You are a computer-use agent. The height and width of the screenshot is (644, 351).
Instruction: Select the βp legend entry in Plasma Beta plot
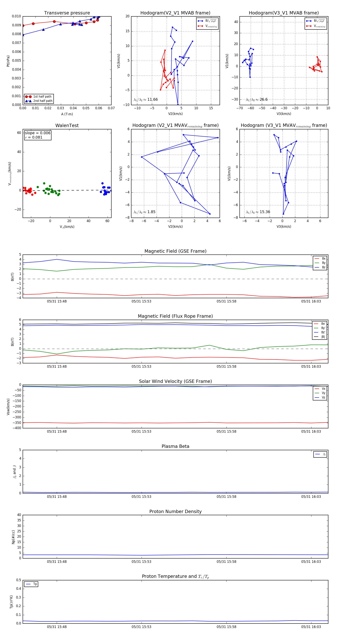[x=320, y=455]
